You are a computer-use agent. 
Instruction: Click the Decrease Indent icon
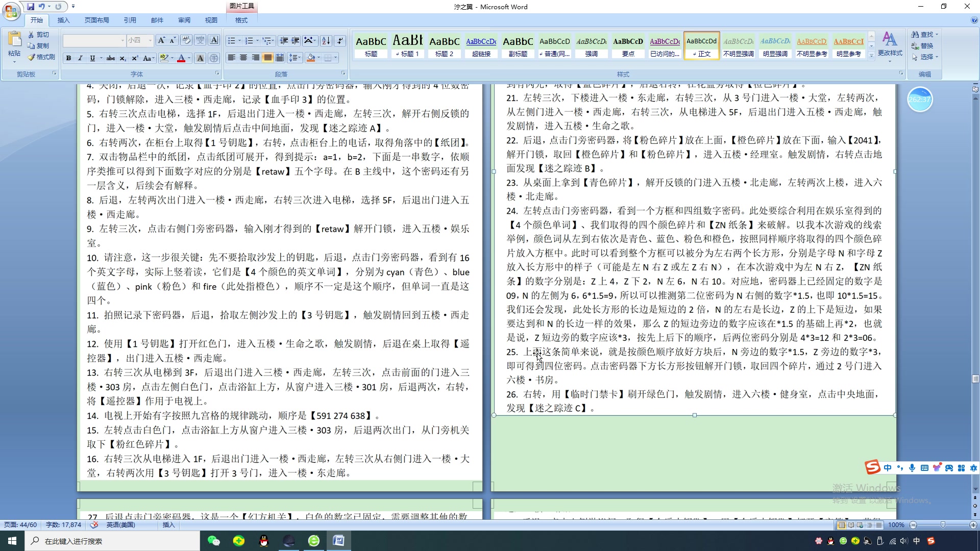point(284,40)
